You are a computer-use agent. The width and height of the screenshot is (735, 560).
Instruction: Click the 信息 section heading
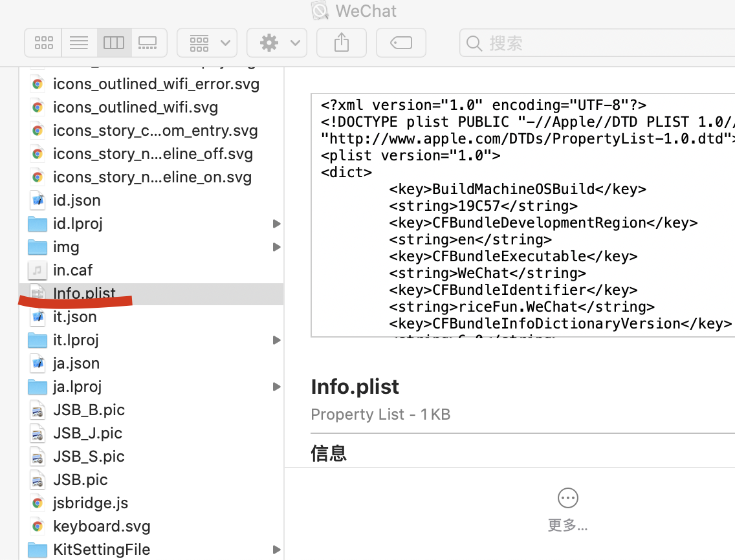(329, 453)
